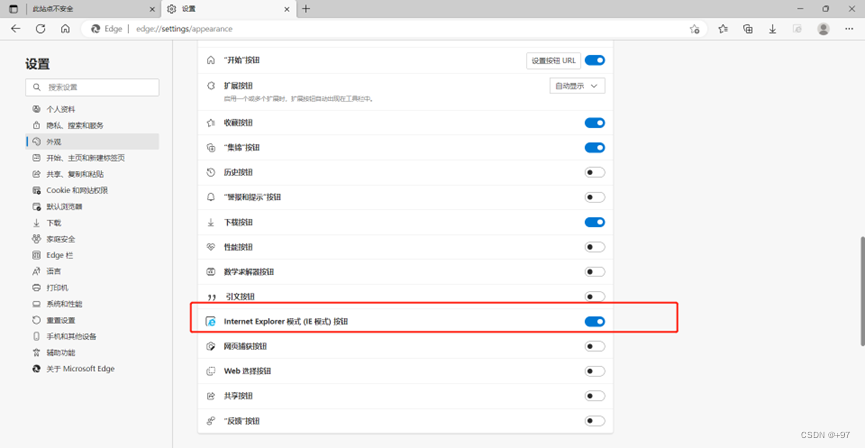Open the home page via house icon
This screenshot has height=448, width=865.
click(65, 29)
